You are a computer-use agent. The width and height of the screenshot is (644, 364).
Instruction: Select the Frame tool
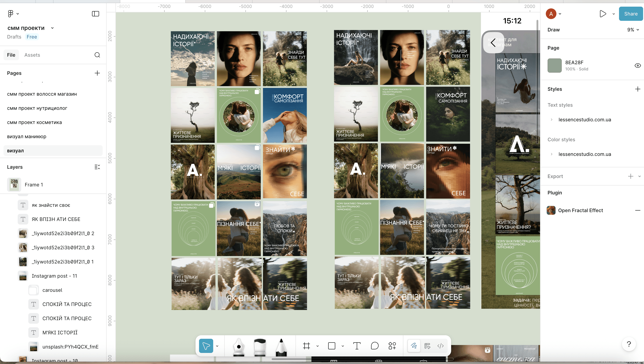click(307, 346)
